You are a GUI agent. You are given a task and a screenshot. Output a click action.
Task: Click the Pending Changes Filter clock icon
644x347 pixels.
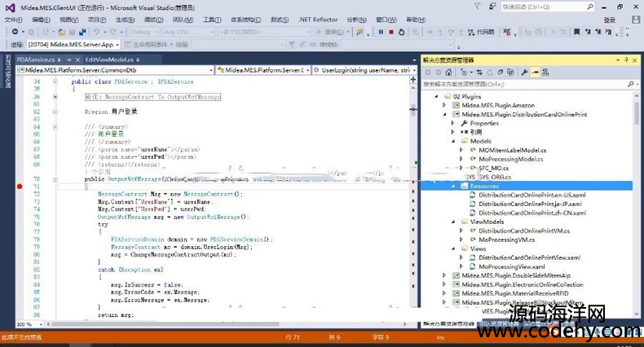pos(465,72)
